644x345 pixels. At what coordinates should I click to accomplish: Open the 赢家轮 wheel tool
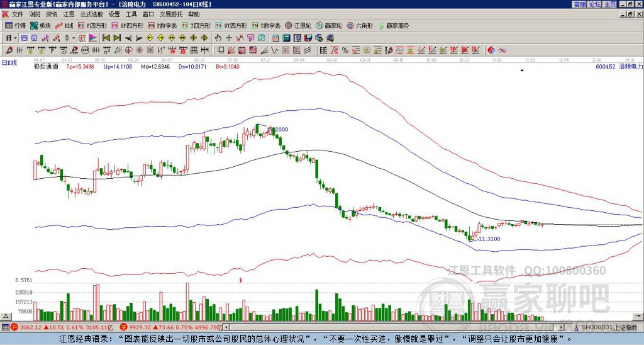[329, 25]
